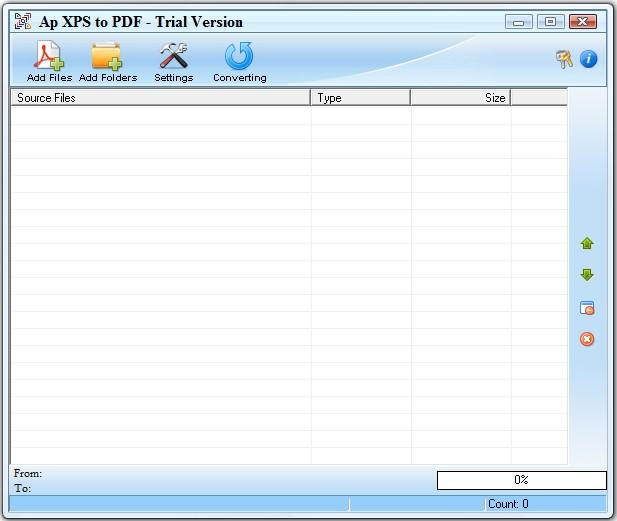This screenshot has height=521, width=617.
Task: Click the app logo in title bar
Action: (x=23, y=21)
